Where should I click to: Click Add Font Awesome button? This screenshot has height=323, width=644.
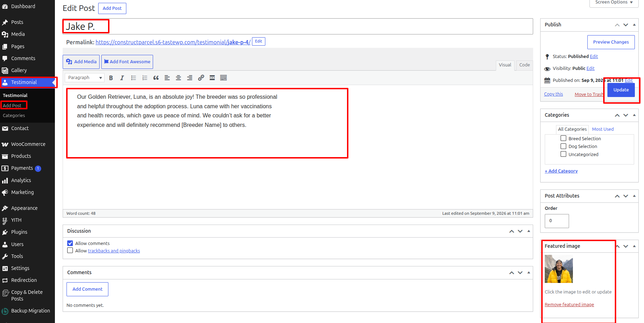127,62
